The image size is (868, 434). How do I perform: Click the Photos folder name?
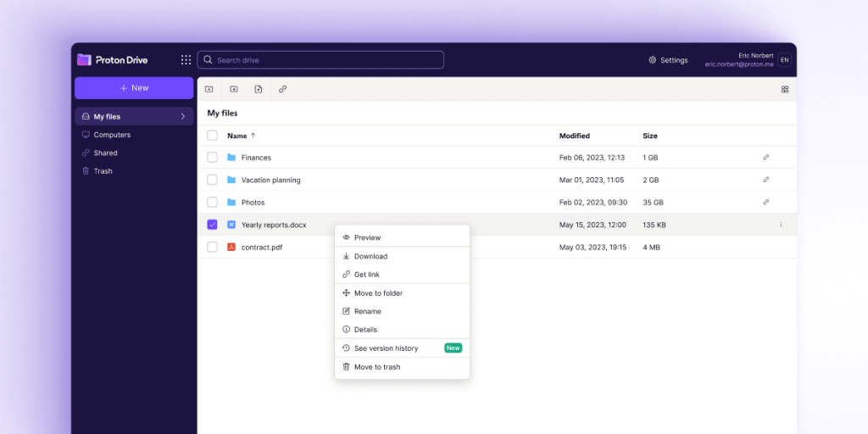253,202
